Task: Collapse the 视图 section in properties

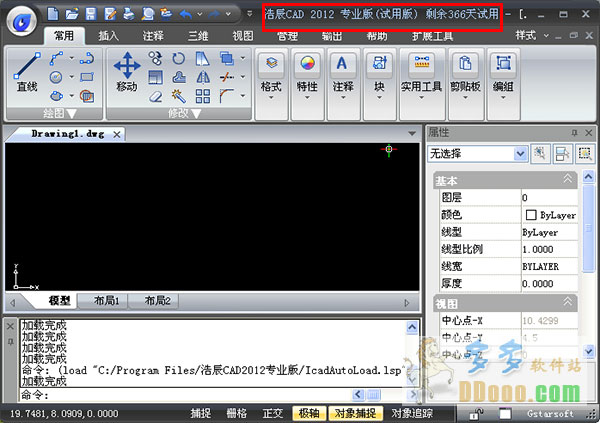Action: pos(567,302)
